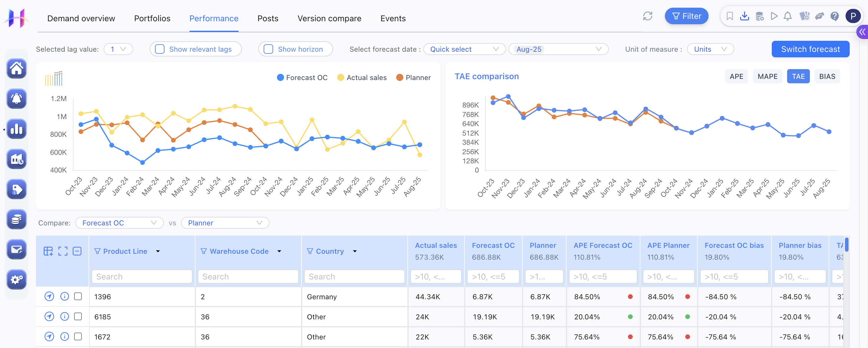This screenshot has height=348, width=868.
Task: Open the Units unit of measure dropdown
Action: 710,49
